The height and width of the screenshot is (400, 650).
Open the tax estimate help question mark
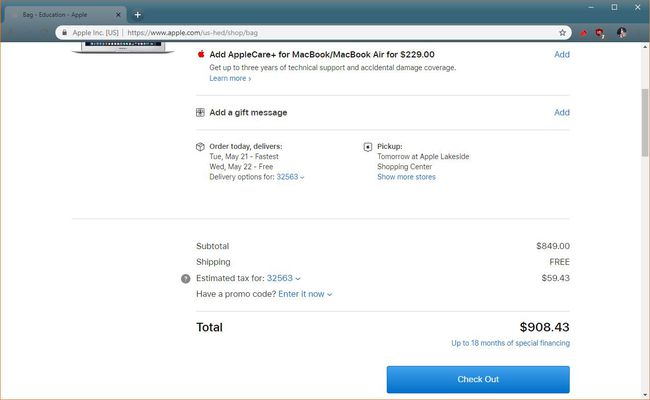(186, 279)
